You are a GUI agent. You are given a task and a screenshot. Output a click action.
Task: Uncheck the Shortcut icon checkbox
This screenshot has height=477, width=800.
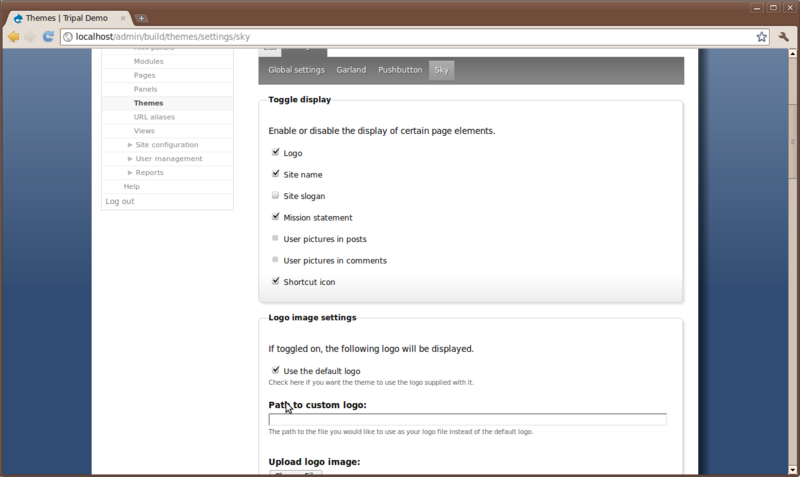[276, 281]
